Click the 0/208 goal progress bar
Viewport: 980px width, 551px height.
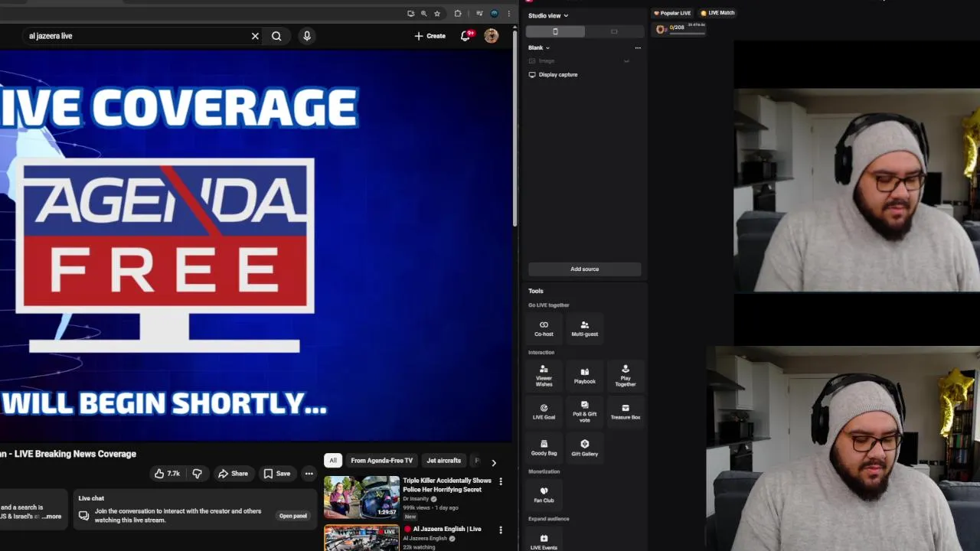pyautogui.click(x=681, y=29)
